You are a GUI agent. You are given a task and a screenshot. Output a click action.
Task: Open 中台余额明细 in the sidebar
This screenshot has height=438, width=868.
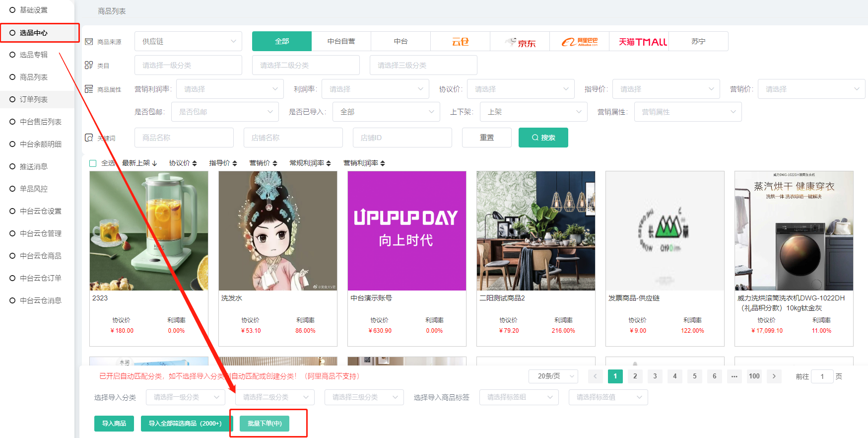pos(41,144)
